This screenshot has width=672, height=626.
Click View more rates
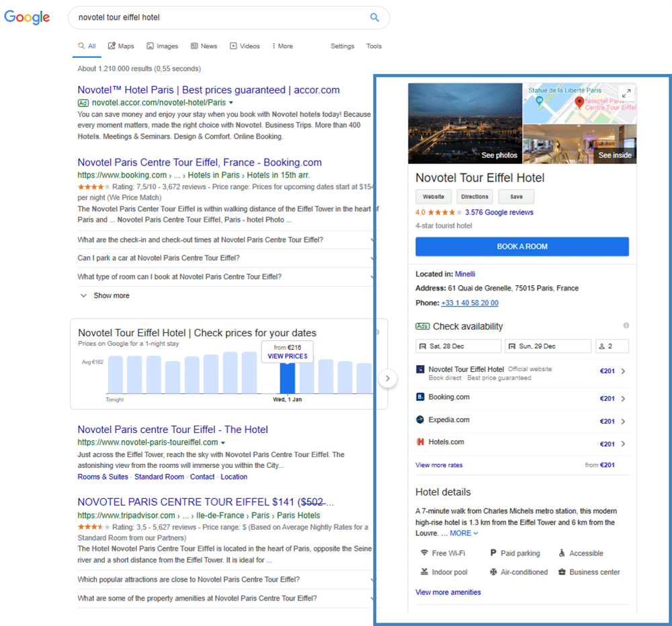click(x=439, y=465)
